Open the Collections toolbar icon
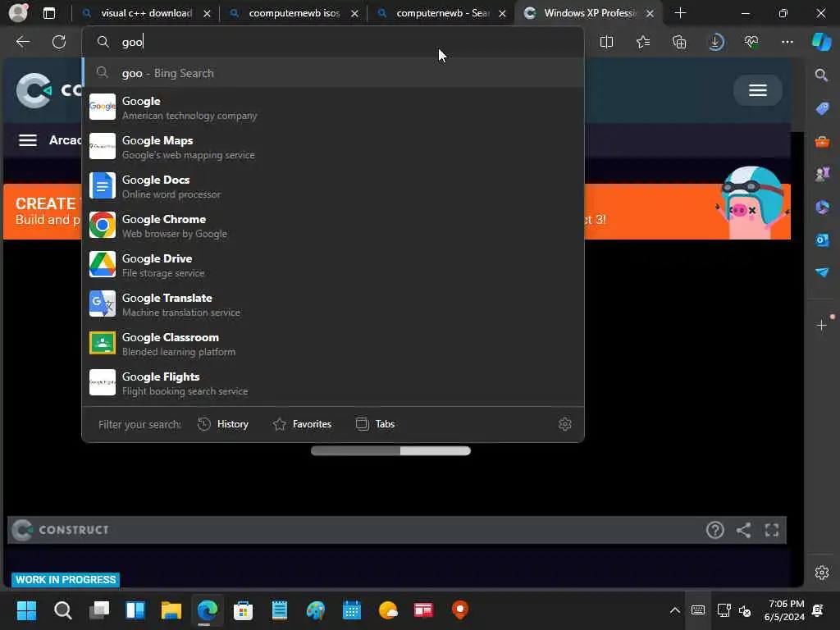Screen dimensions: 840x630 [x=679, y=42]
